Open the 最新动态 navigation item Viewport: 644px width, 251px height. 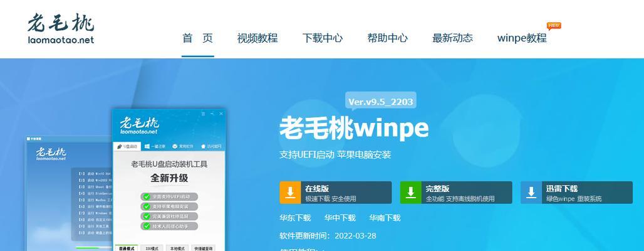pos(452,38)
